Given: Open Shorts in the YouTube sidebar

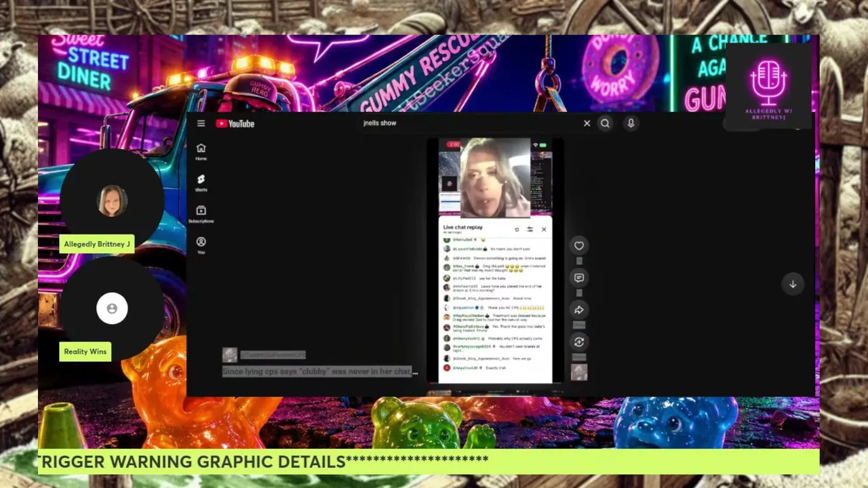Looking at the screenshot, I should click(x=201, y=183).
